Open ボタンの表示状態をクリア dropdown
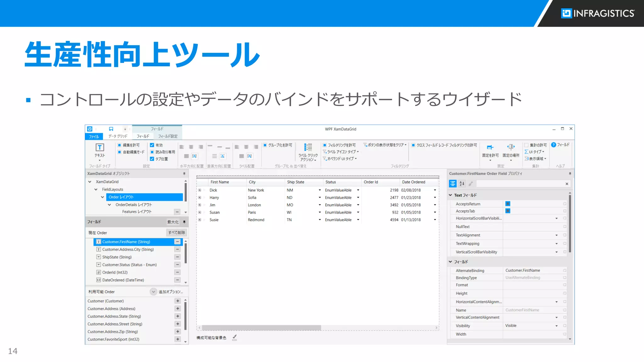Screen dimensions: 644x362 pos(385,145)
